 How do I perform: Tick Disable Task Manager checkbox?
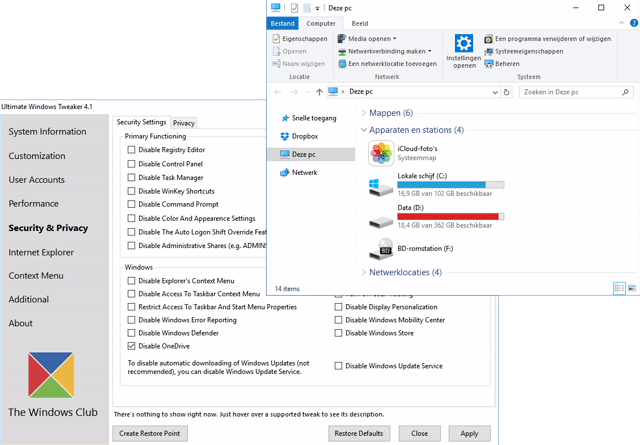click(x=131, y=178)
